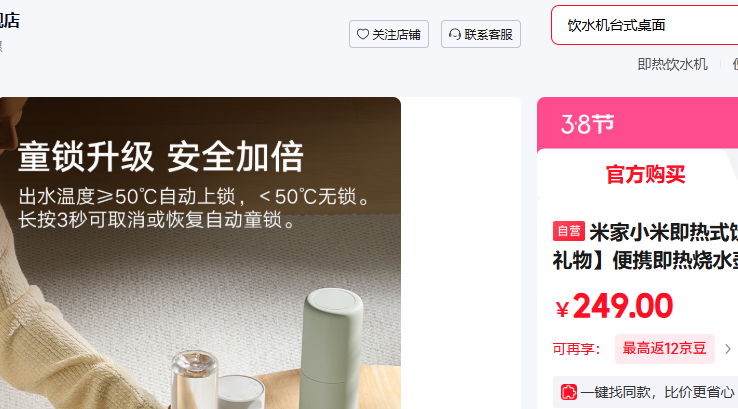
Task: Click the red 一键找同款 badge icon
Action: pos(569,392)
